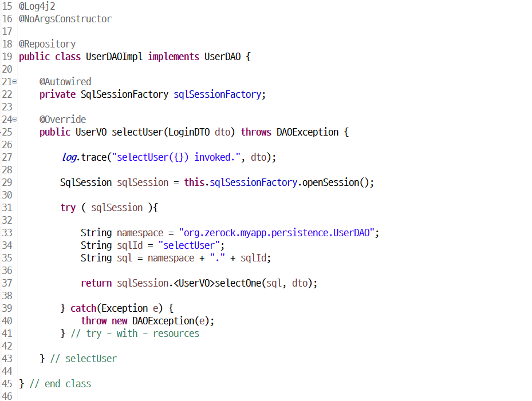Click the sql variable on line 35

click(124, 258)
